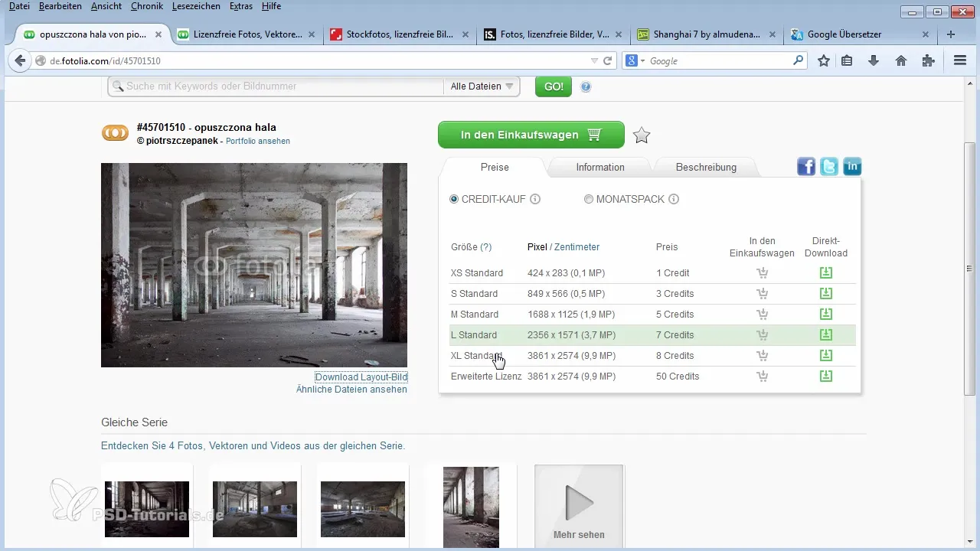Open Portfolio ansehen link
980x551 pixels.
[258, 142]
